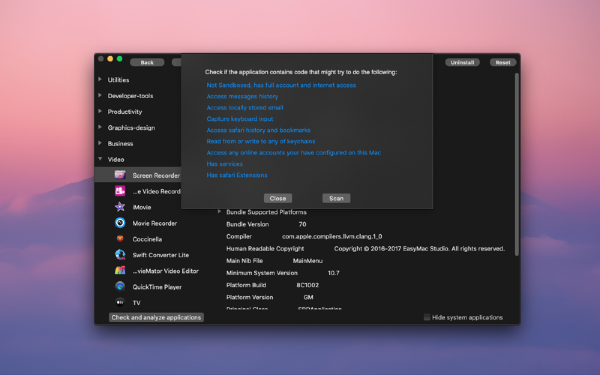Select the TV app icon
Viewport: 600px width, 375px height.
coord(120,302)
